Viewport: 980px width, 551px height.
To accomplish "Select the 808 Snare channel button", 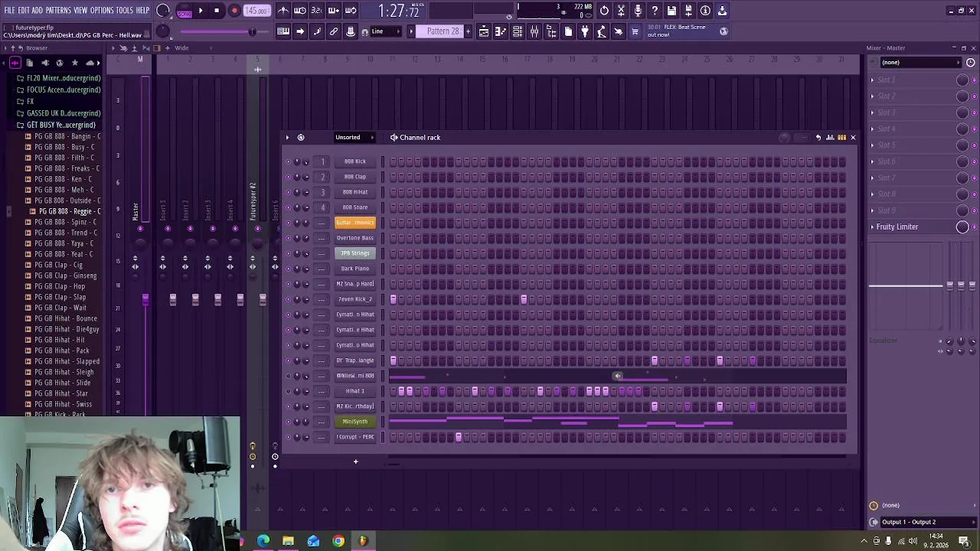I will [x=355, y=207].
